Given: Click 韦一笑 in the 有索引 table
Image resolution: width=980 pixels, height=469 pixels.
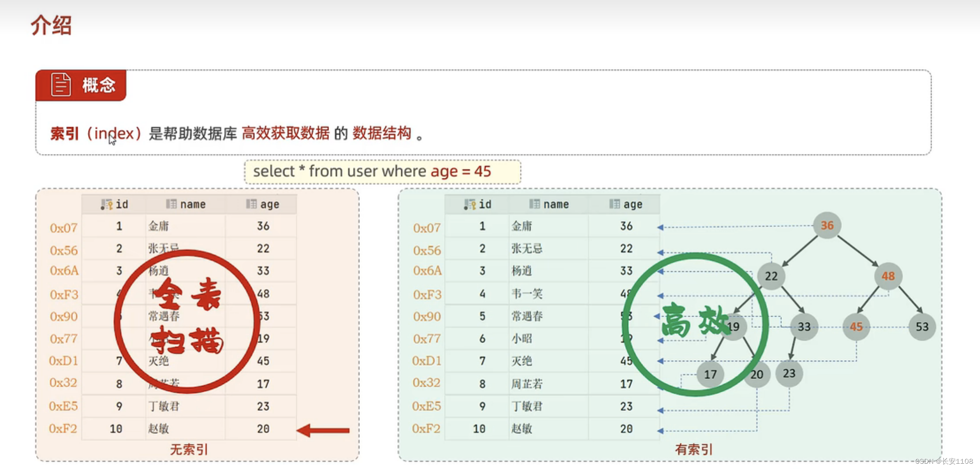Looking at the screenshot, I should pos(527,293).
